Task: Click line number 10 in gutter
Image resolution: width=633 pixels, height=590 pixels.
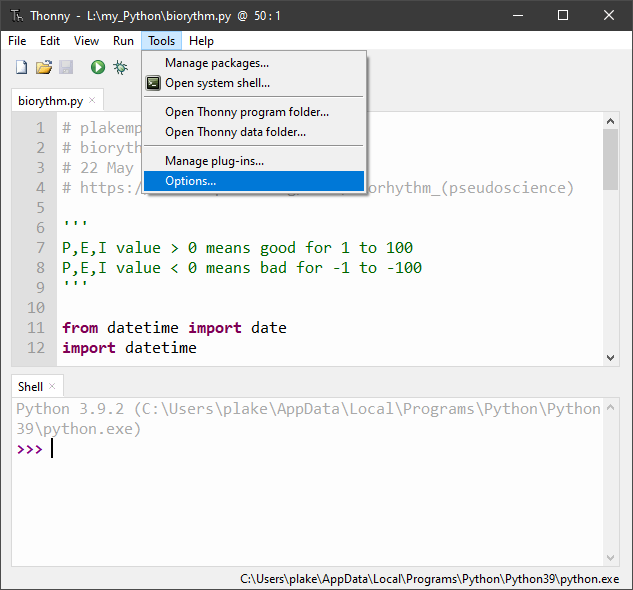Action: click(36, 308)
